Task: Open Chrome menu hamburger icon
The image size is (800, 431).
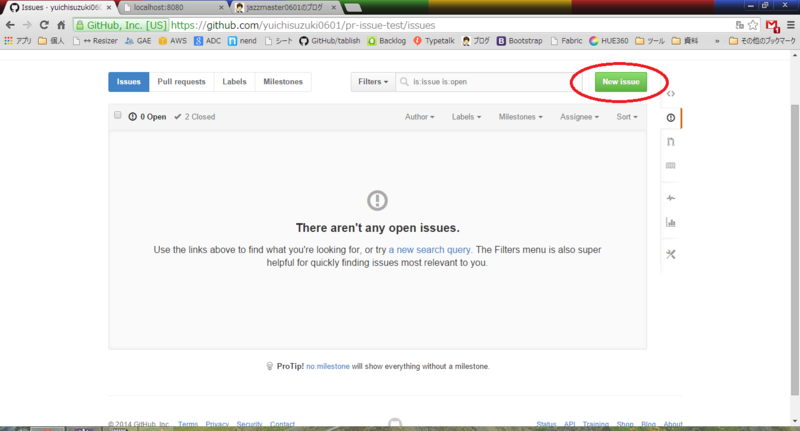Action: pos(790,25)
